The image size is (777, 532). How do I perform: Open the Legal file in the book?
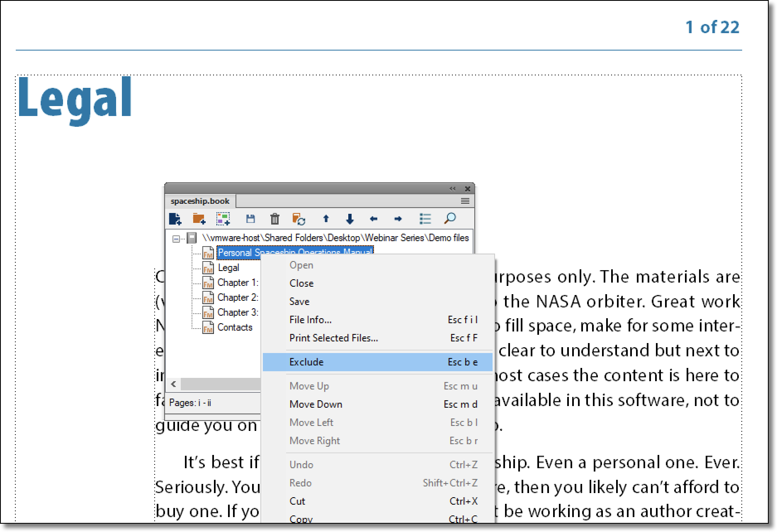click(228, 267)
